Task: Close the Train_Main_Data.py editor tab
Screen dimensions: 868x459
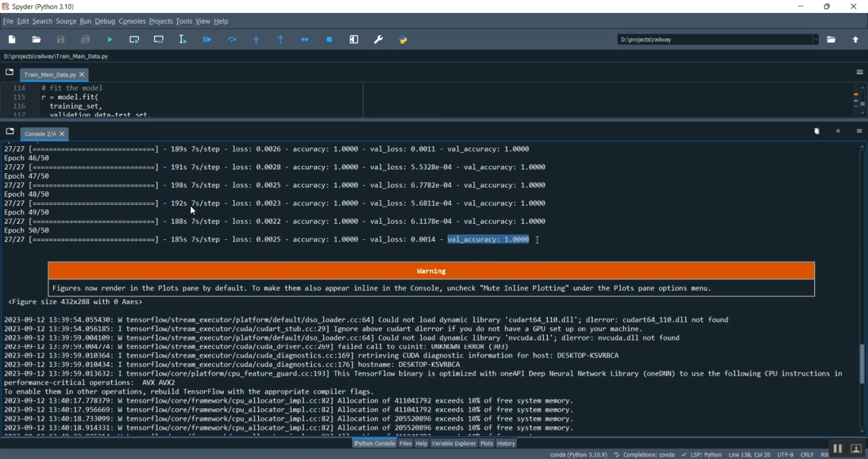Action: pos(82,75)
